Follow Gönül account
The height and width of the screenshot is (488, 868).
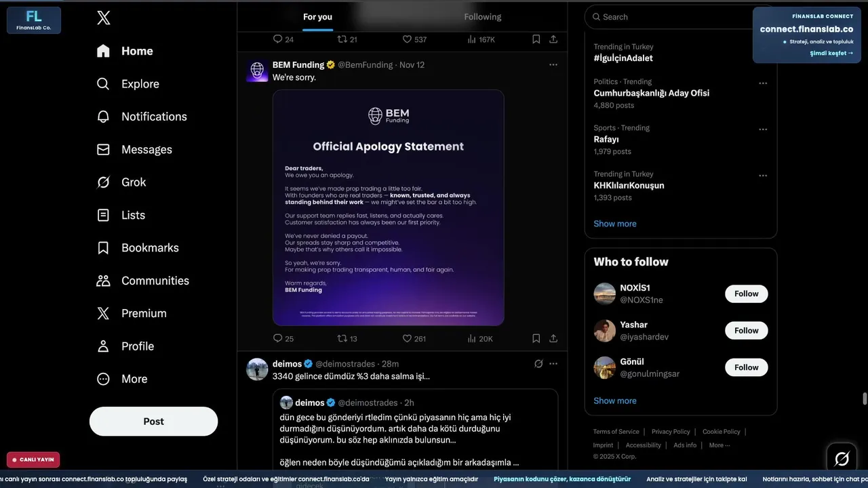[746, 367]
